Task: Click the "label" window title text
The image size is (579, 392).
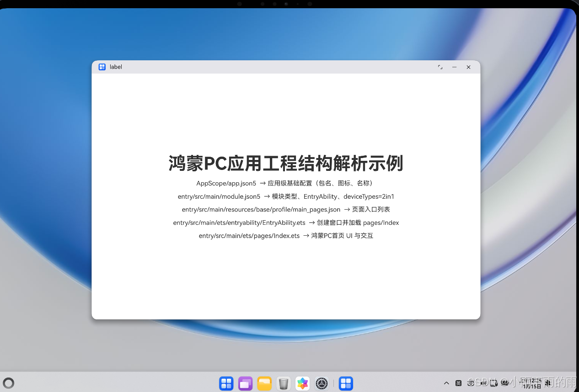Action: pyautogui.click(x=116, y=67)
